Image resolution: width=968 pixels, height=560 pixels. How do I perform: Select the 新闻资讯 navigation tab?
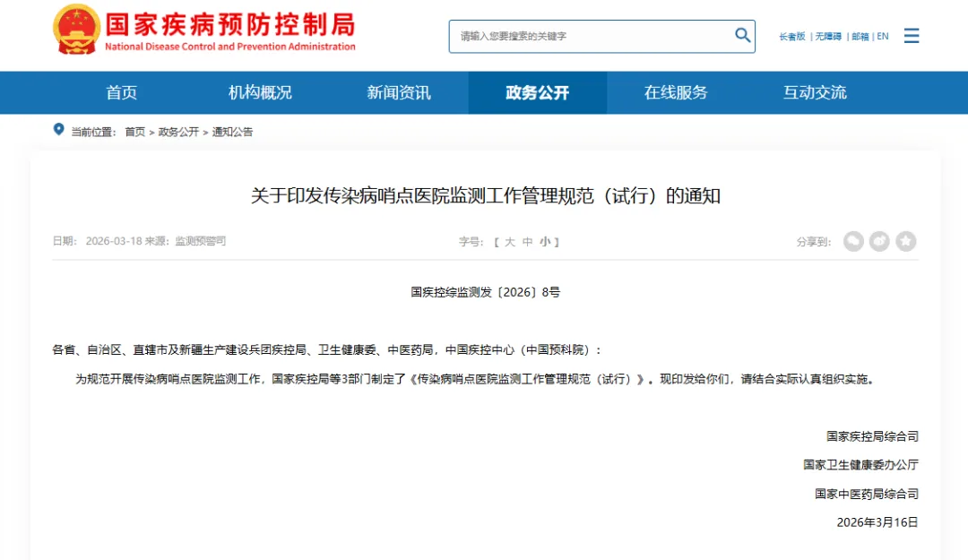399,92
